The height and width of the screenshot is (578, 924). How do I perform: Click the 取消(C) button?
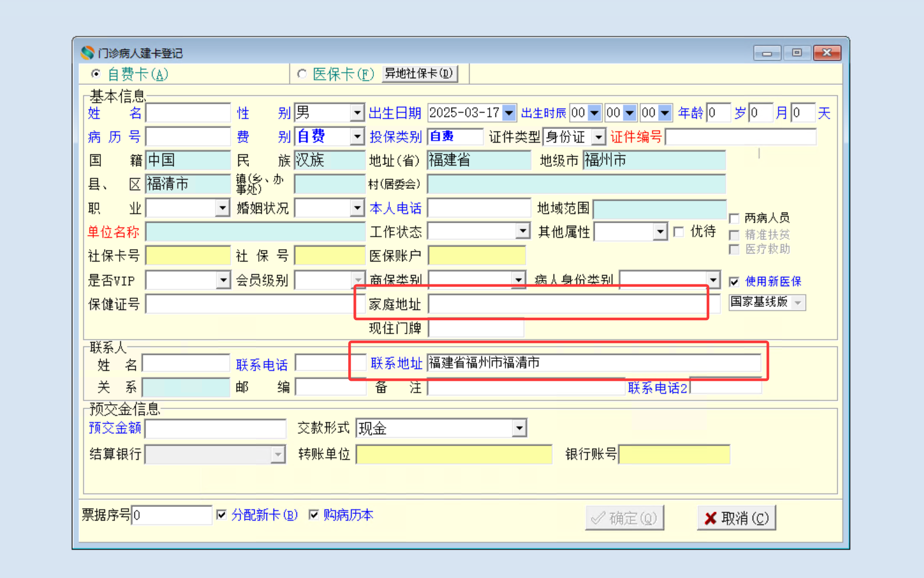point(737,517)
